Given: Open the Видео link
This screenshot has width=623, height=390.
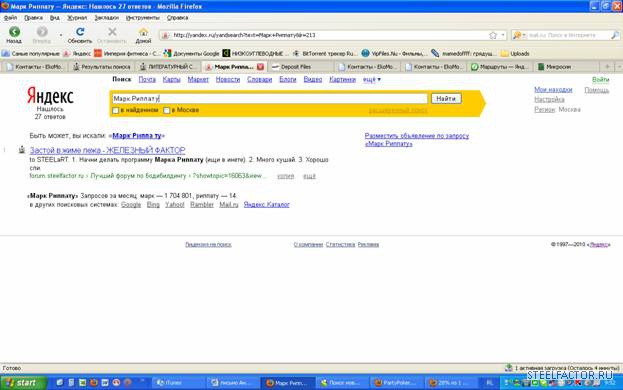Looking at the screenshot, I should click(x=313, y=79).
